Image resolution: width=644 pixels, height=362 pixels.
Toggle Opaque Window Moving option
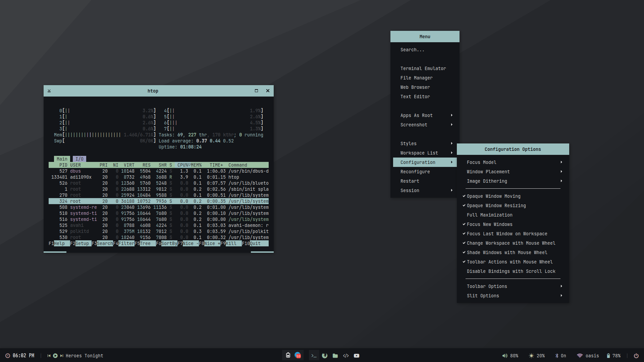[x=493, y=196]
